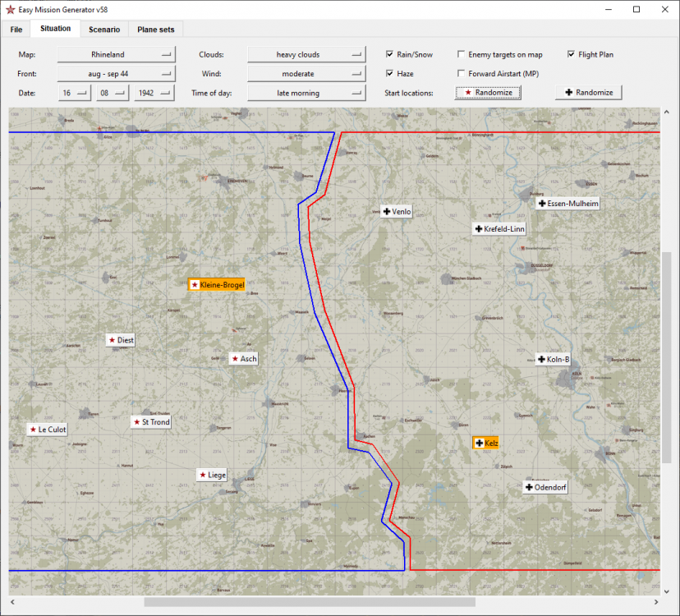Open the Map dropdown showing Rhineland
680x616 pixels.
(x=117, y=55)
